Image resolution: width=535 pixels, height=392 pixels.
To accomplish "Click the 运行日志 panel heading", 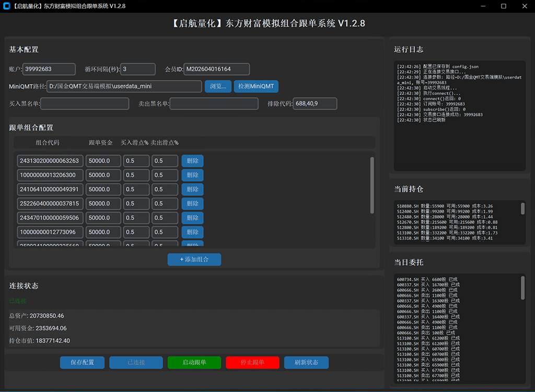I will (x=409, y=50).
